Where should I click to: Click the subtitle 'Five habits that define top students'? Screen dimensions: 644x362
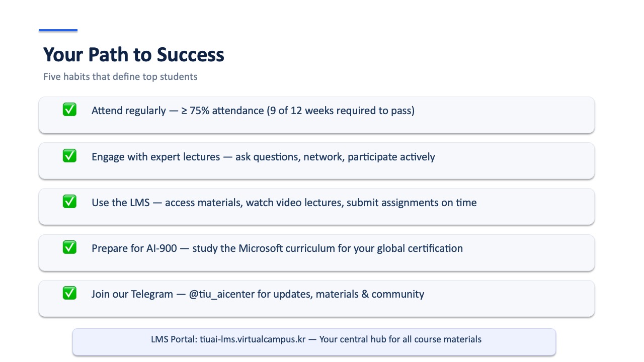[120, 77]
